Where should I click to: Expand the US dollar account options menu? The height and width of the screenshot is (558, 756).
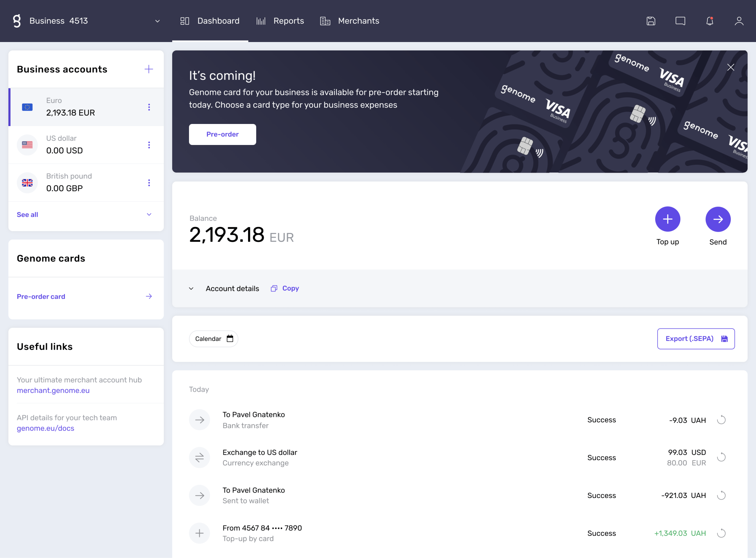149,144
